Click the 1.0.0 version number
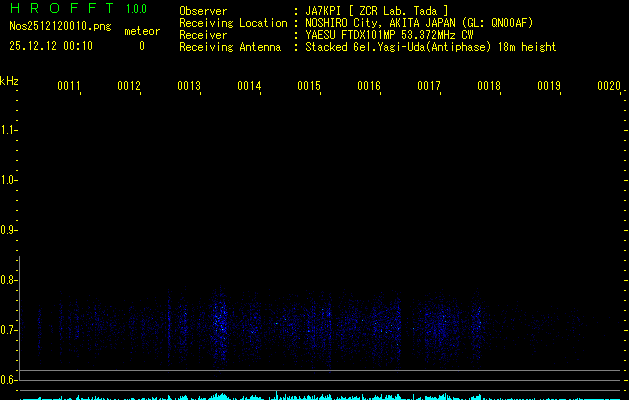This screenshot has width=629, height=400. coord(136,10)
